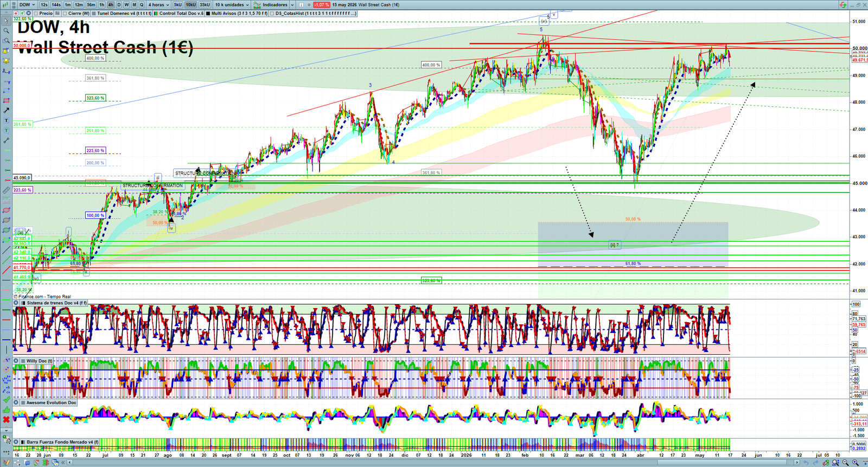The width and height of the screenshot is (868, 467).
Task: Switch to the D daily timeframe
Action: click(x=119, y=5)
